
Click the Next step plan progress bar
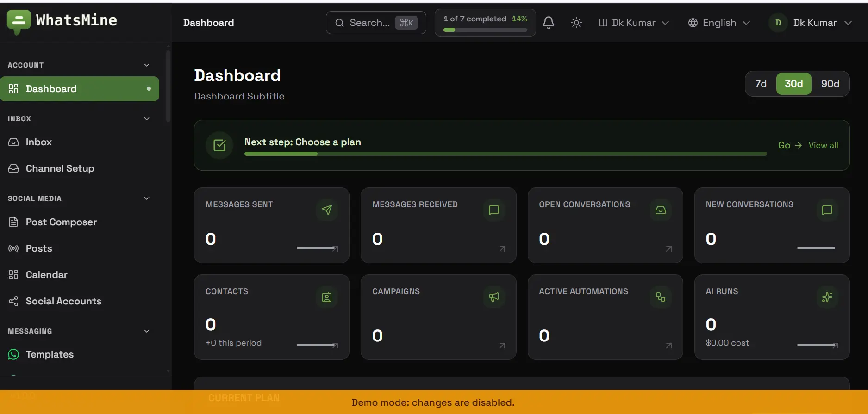coord(506,154)
